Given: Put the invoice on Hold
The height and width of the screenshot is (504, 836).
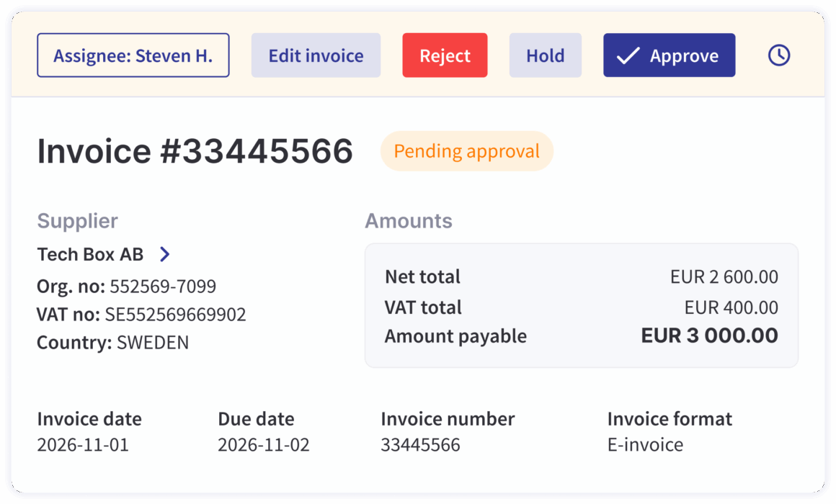Looking at the screenshot, I should point(545,54).
